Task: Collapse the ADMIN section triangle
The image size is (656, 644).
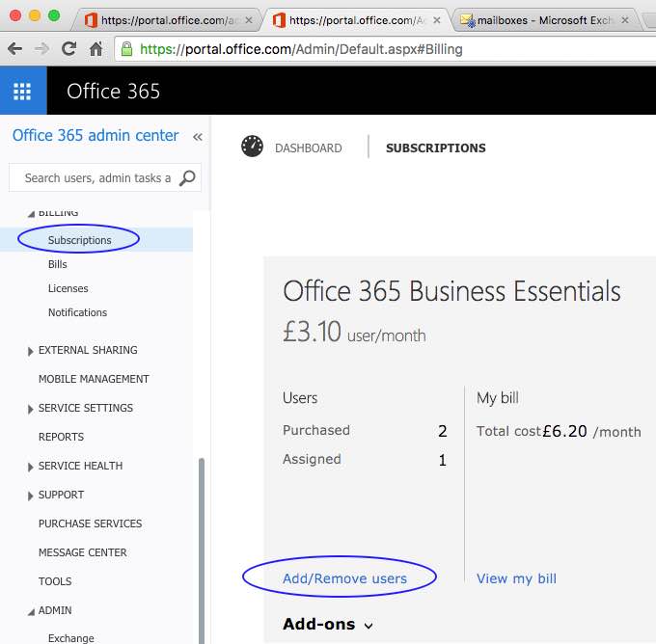Action: [x=31, y=612]
